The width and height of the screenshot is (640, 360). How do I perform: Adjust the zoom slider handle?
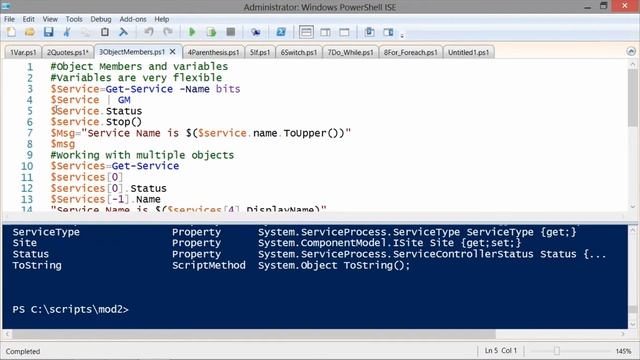556,351
